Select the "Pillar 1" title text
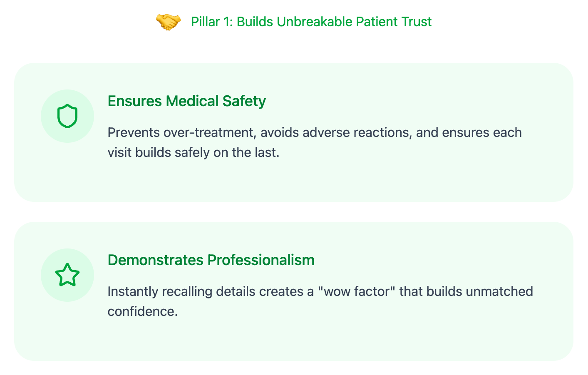The height and width of the screenshot is (375, 588). [x=311, y=22]
